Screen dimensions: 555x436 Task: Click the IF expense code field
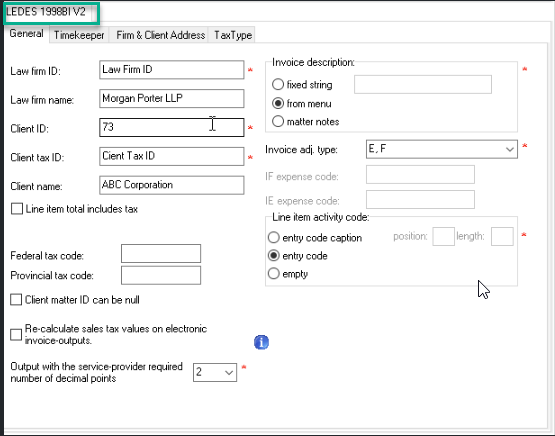tap(420, 174)
